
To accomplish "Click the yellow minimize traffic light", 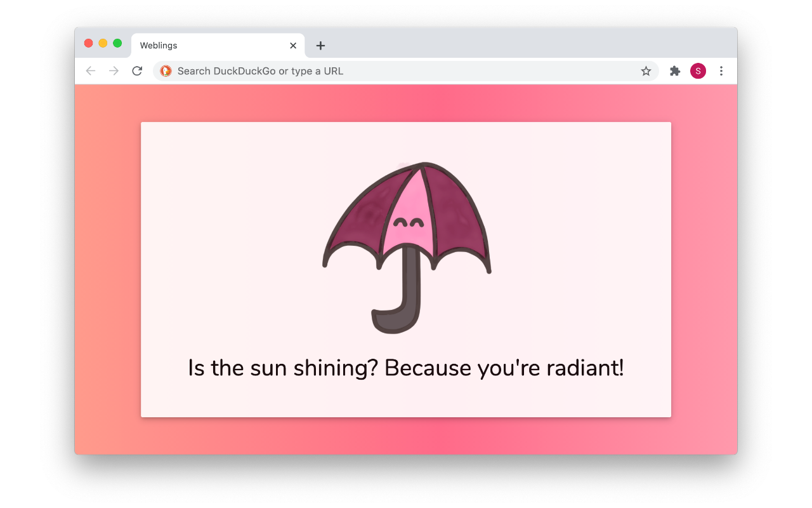I will [x=103, y=43].
